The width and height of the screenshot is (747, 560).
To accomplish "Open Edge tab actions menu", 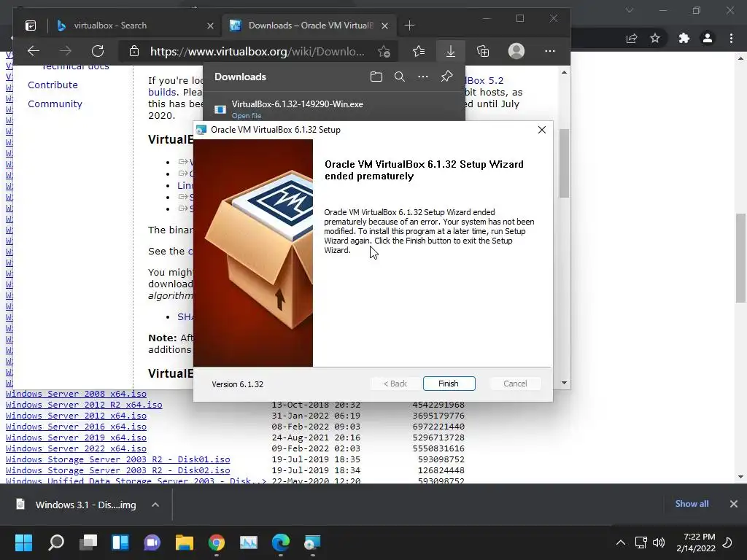I will pyautogui.click(x=31, y=26).
